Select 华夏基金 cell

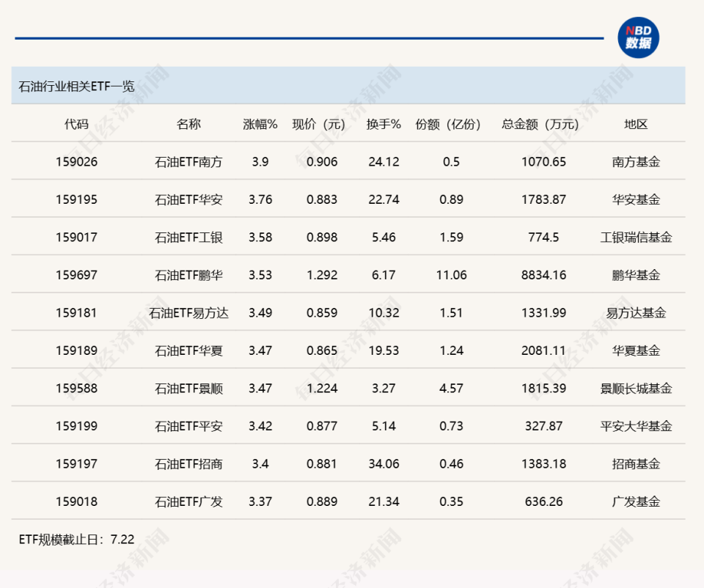click(636, 350)
